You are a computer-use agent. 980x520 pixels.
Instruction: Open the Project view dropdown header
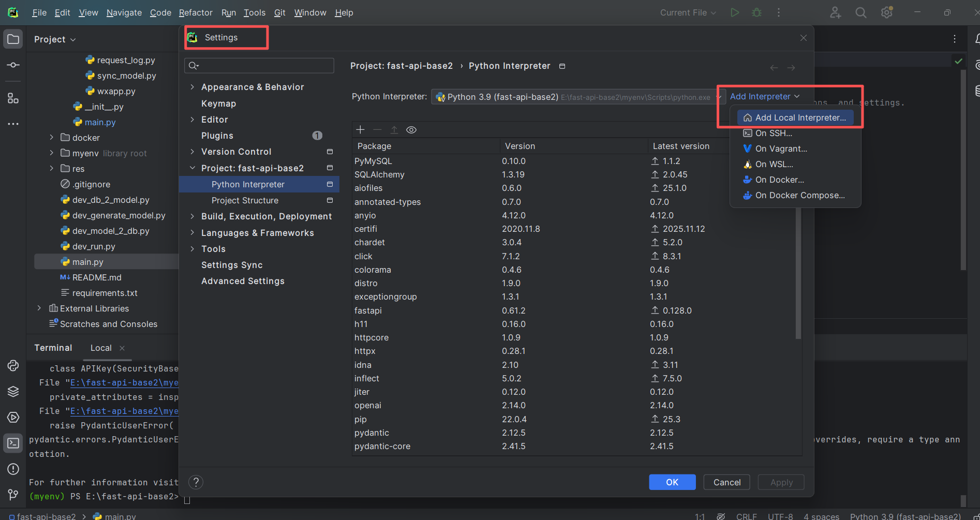pyautogui.click(x=55, y=39)
